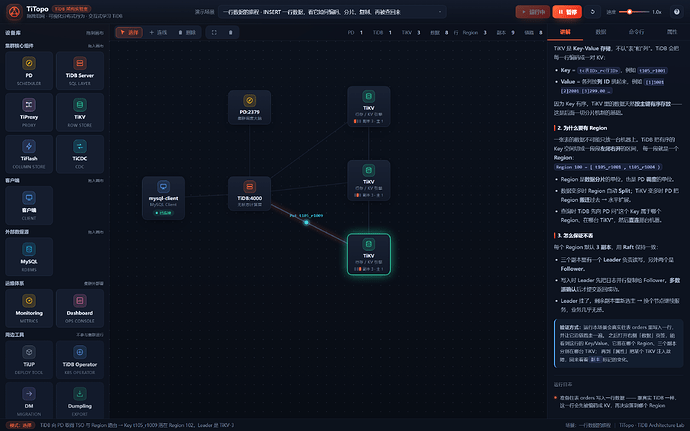The image size is (690, 431).
Task: Open the first explanation tab in right panel
Action: point(565,32)
